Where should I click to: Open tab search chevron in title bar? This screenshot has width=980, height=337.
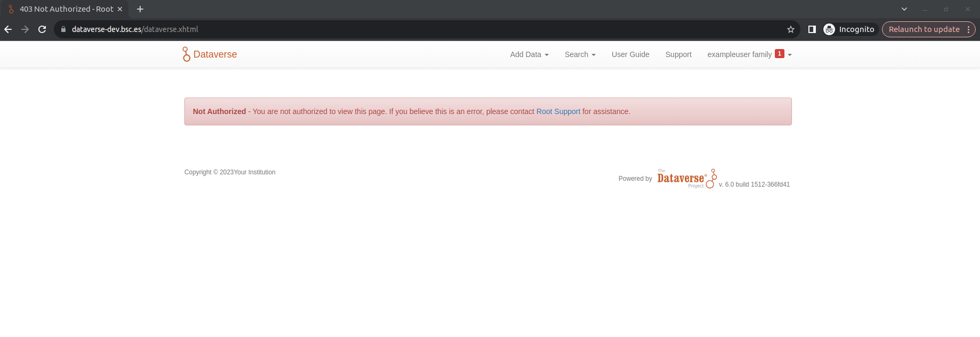pyautogui.click(x=904, y=9)
